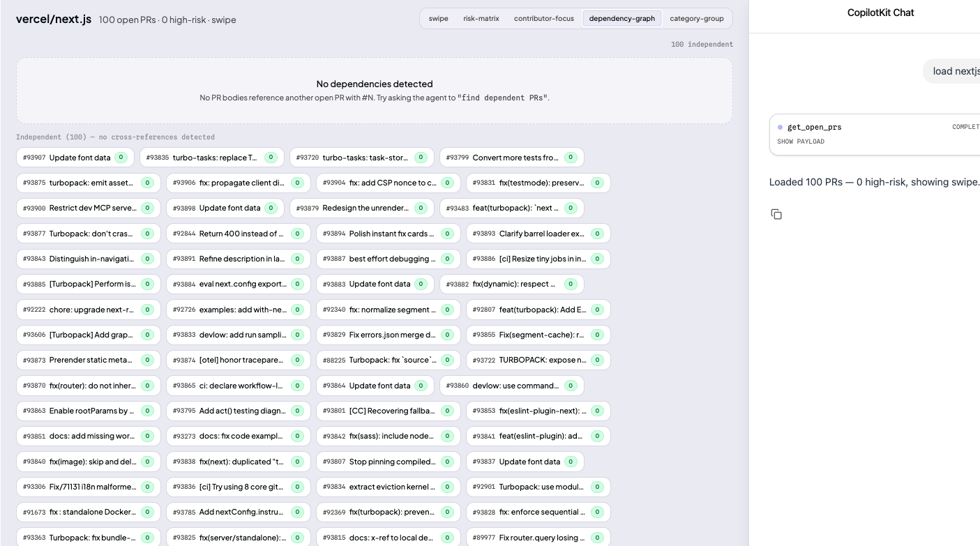
Task: Select PR #93864 Update font data
Action: pyautogui.click(x=375, y=386)
